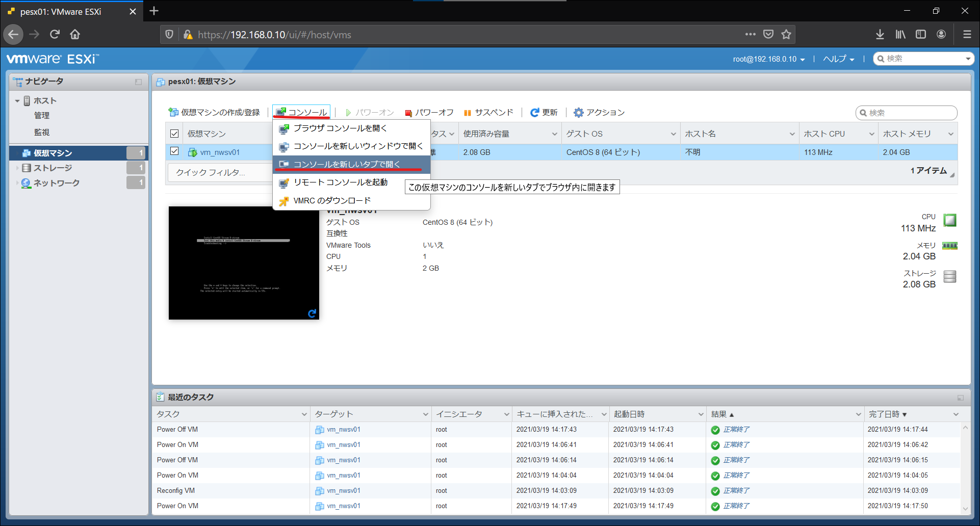
Task: Open the アクション gear menu
Action: pos(599,113)
